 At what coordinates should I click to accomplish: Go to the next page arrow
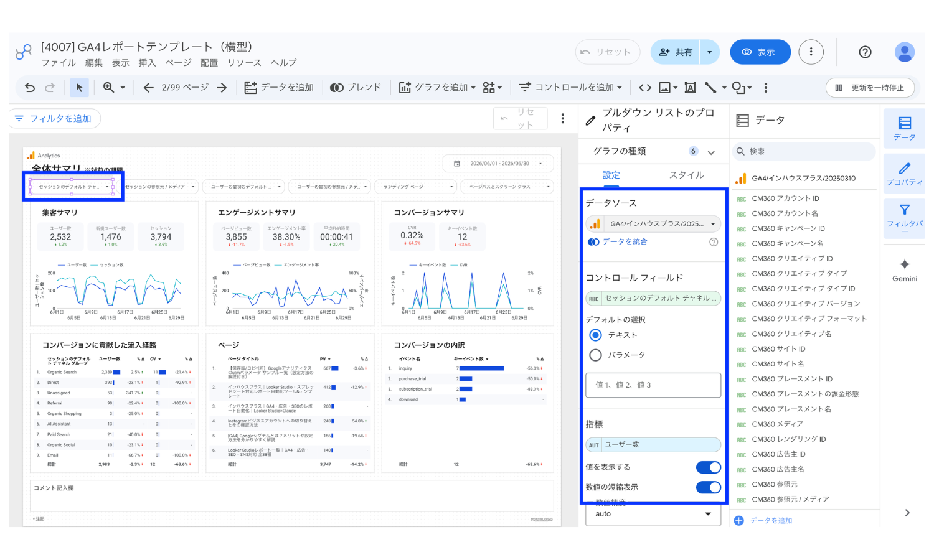(222, 88)
